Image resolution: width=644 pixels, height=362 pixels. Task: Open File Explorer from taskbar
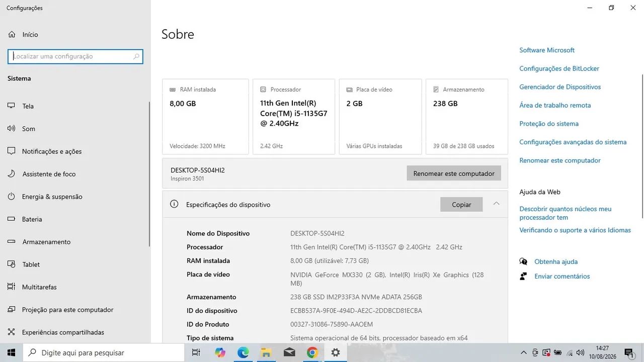coord(266,352)
